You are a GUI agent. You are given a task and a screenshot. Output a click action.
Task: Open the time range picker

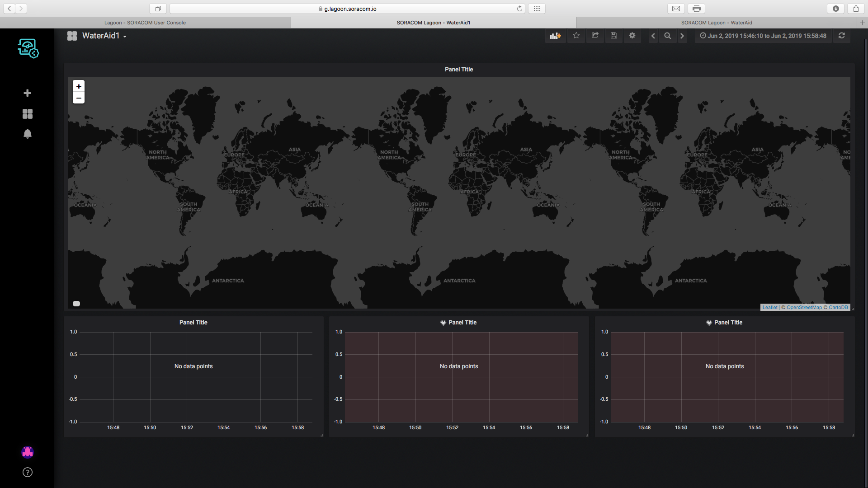tap(763, 36)
